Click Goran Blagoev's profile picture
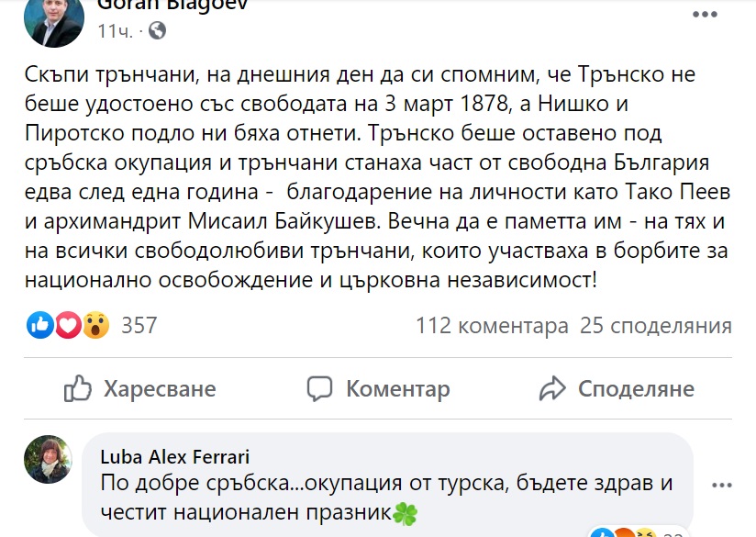 tap(54, 18)
